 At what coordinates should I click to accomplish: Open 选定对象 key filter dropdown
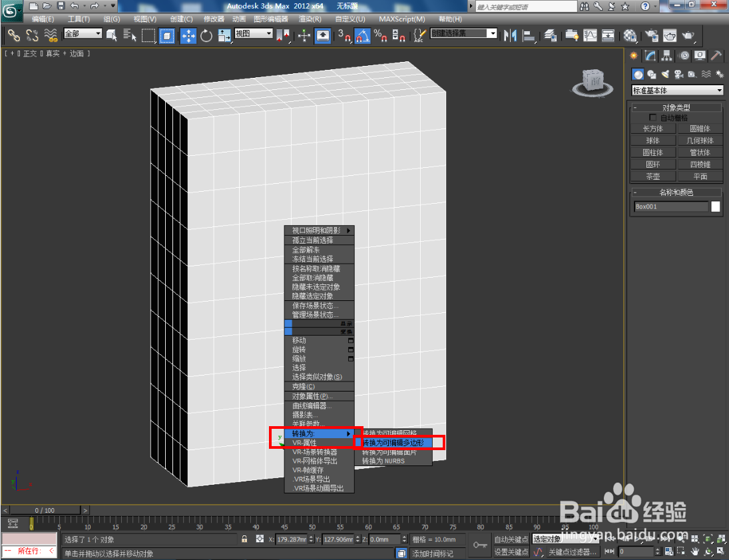pyautogui.click(x=565, y=539)
